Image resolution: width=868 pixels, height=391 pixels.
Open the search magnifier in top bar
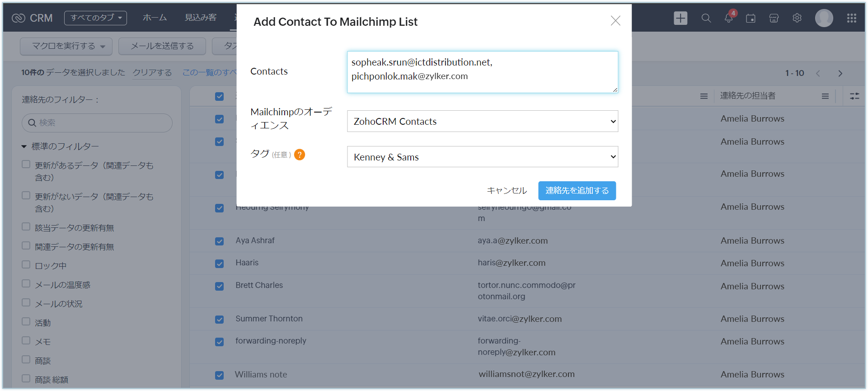pyautogui.click(x=706, y=18)
